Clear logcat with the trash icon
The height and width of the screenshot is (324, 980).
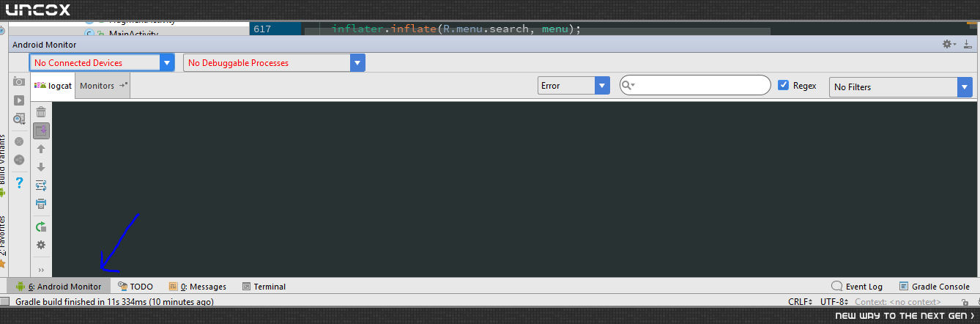pos(41,112)
